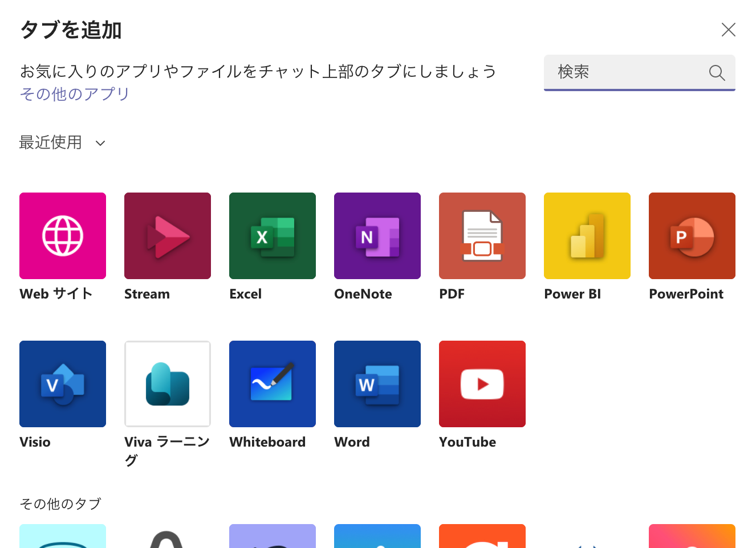
Task: Click the PowerPoint label text
Action: point(686,294)
